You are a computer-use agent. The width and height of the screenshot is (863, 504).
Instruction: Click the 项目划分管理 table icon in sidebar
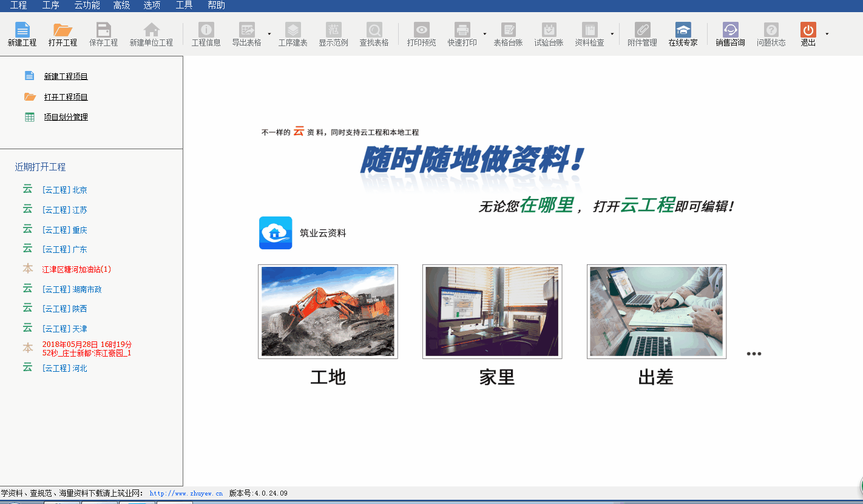point(30,117)
